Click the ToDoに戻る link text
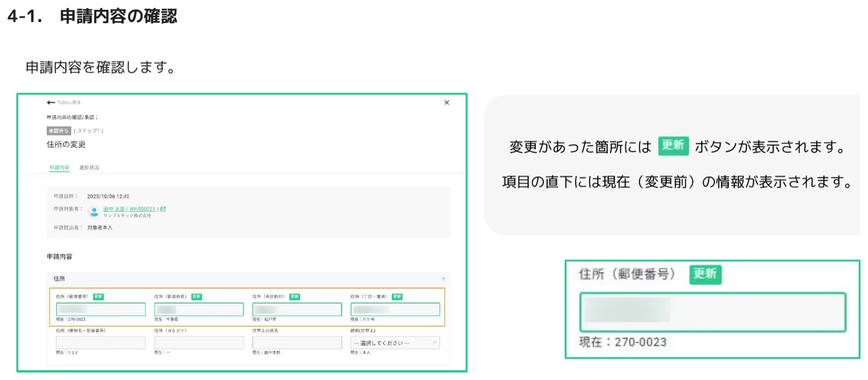868x380 pixels. [x=69, y=102]
